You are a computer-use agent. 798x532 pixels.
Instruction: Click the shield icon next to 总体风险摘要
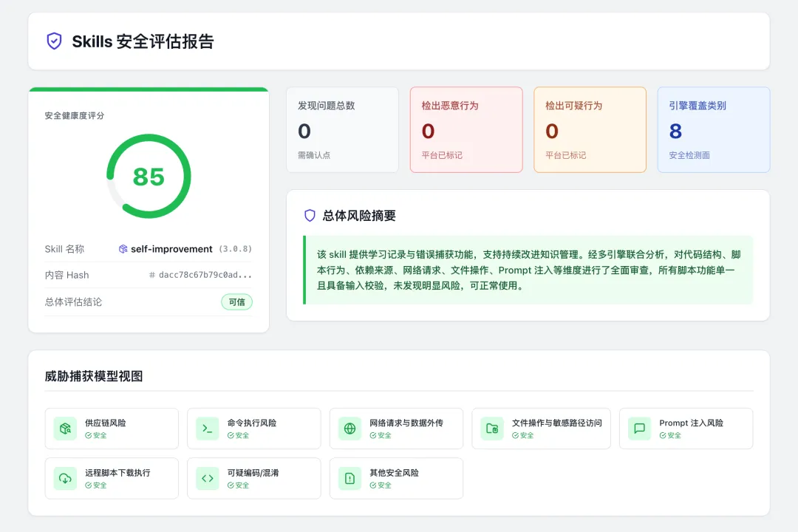pos(310,216)
